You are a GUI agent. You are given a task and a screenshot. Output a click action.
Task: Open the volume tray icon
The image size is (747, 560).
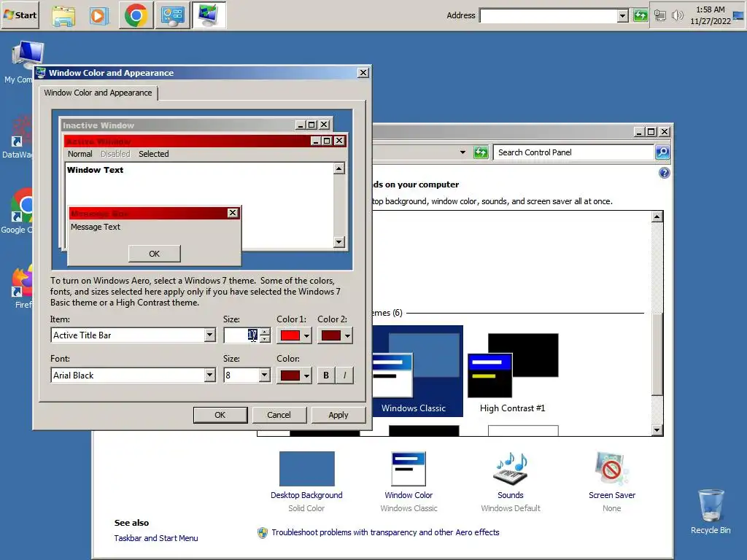[676, 16]
